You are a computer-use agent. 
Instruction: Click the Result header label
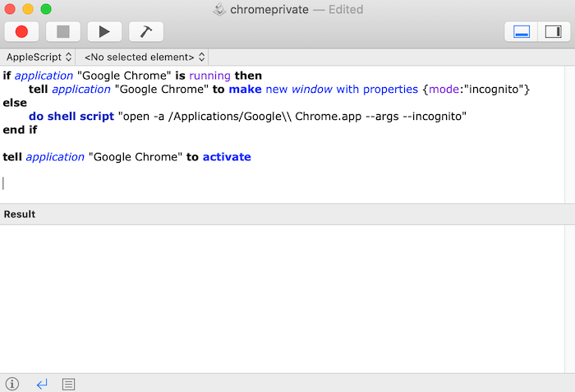click(x=20, y=214)
